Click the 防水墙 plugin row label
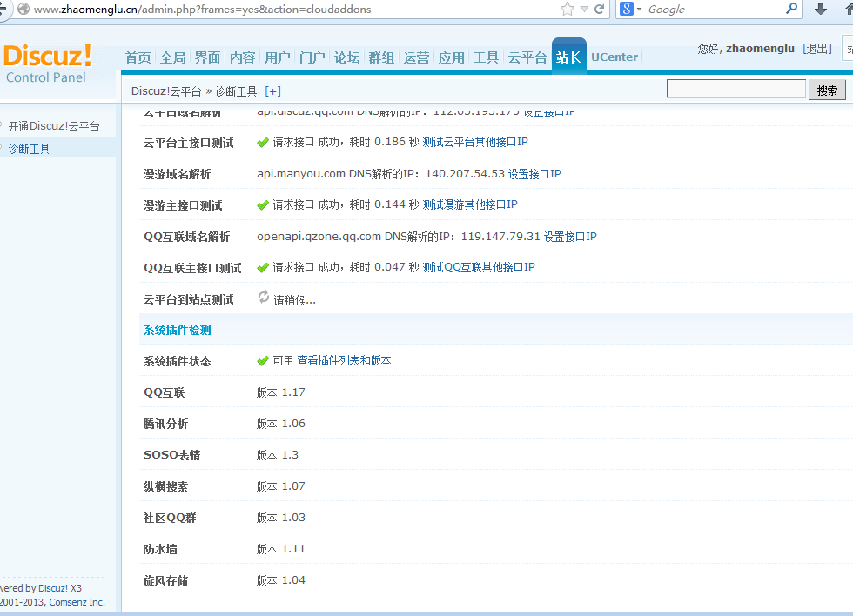 160,549
